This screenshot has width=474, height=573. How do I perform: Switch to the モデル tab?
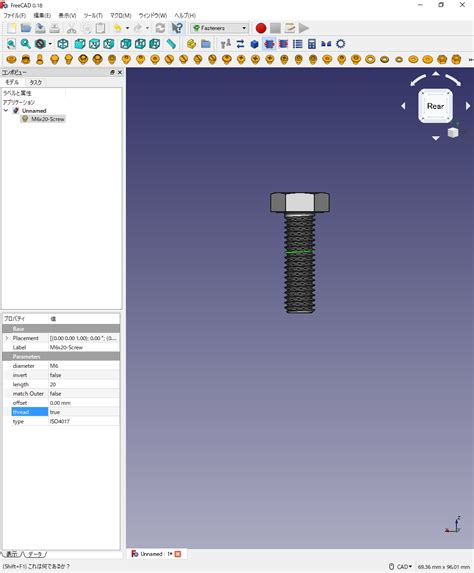[12, 83]
